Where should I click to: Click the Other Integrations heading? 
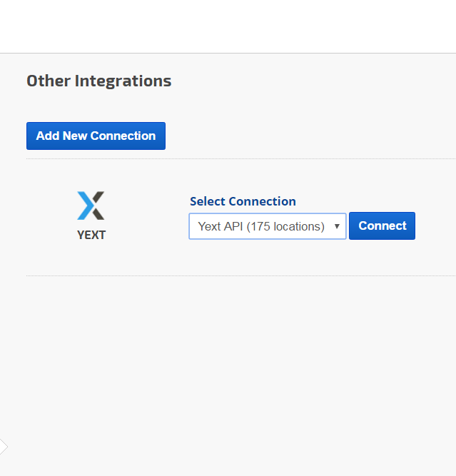tap(98, 81)
